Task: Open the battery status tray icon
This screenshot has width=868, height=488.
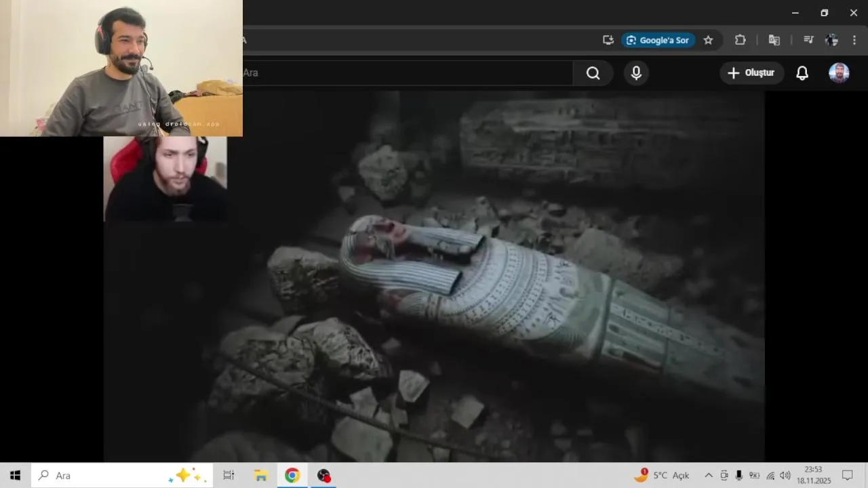Action: click(x=754, y=475)
